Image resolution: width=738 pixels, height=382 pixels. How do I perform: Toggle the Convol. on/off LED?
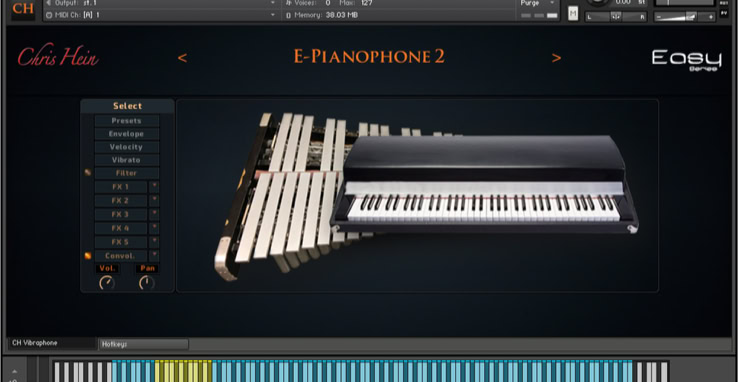(88, 256)
